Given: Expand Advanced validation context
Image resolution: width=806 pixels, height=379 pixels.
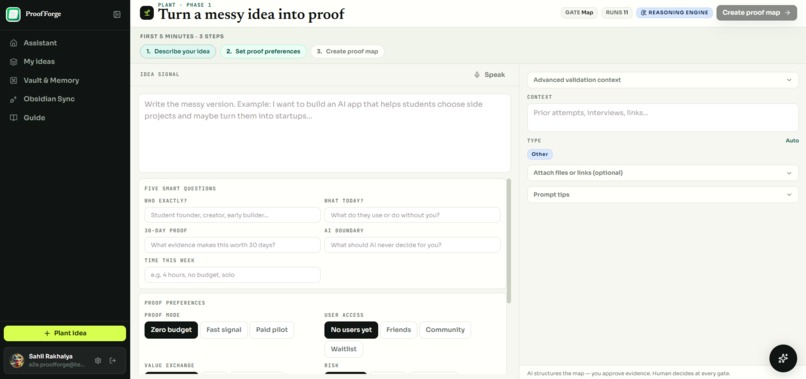Looking at the screenshot, I should [x=663, y=80].
